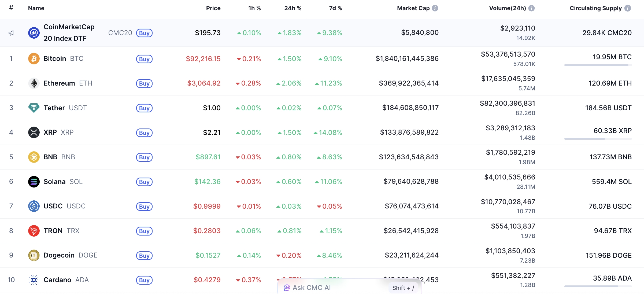
Task: Click the megaphone icon beside CMC20 row
Action: [x=11, y=33]
